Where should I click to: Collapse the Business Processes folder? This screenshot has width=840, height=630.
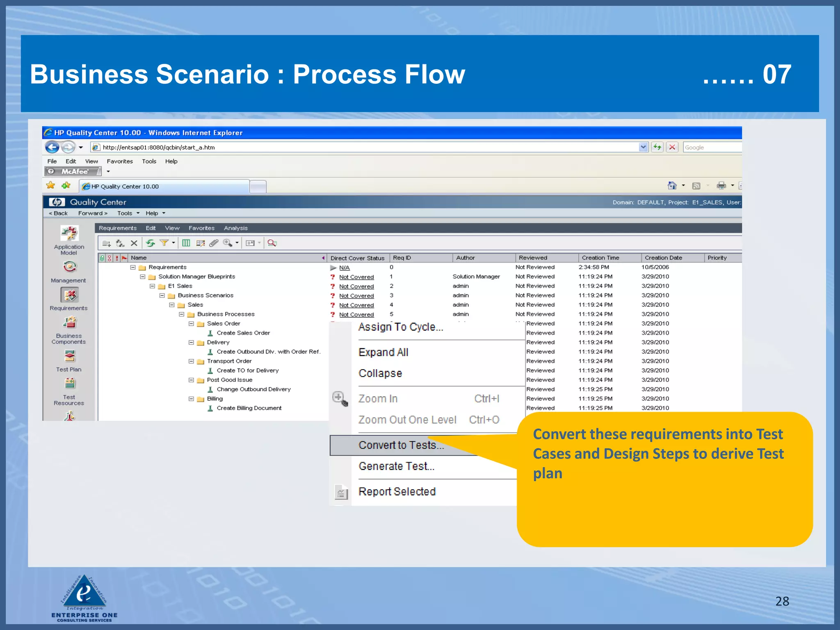point(181,315)
